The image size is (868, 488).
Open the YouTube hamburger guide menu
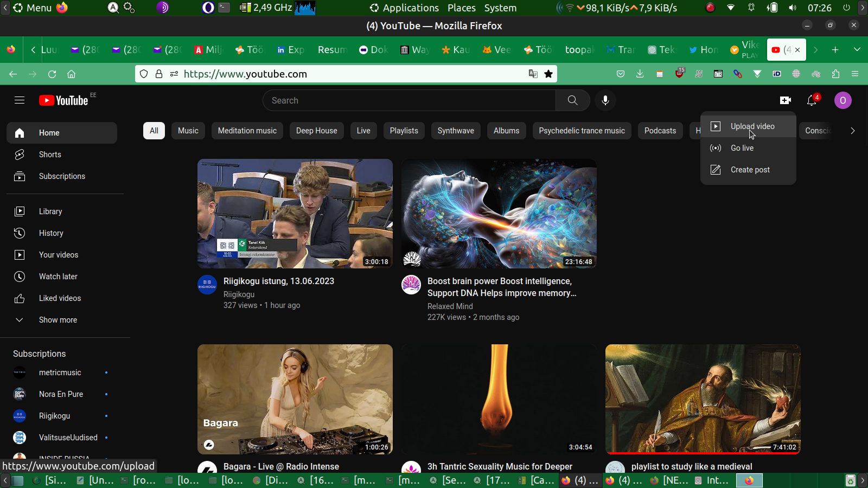pos(20,100)
